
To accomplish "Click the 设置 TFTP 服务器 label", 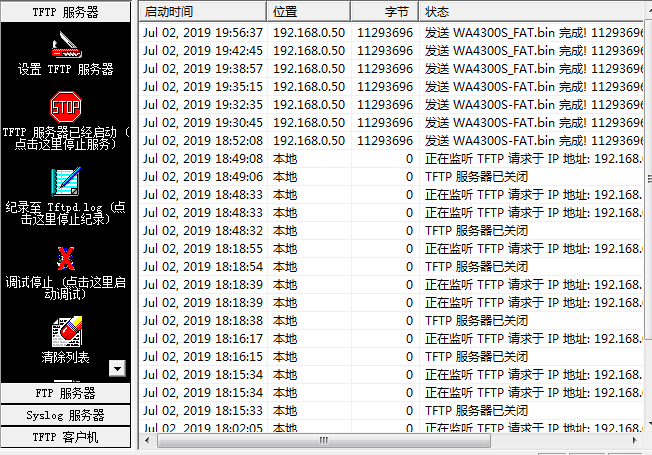I will click(x=66, y=69).
